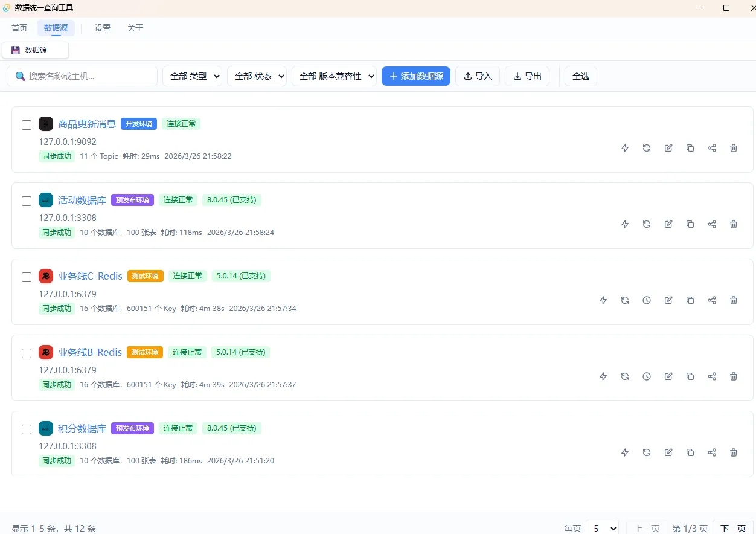
Task: Delete 商品更新消息 with the trash icon
Action: tap(734, 148)
